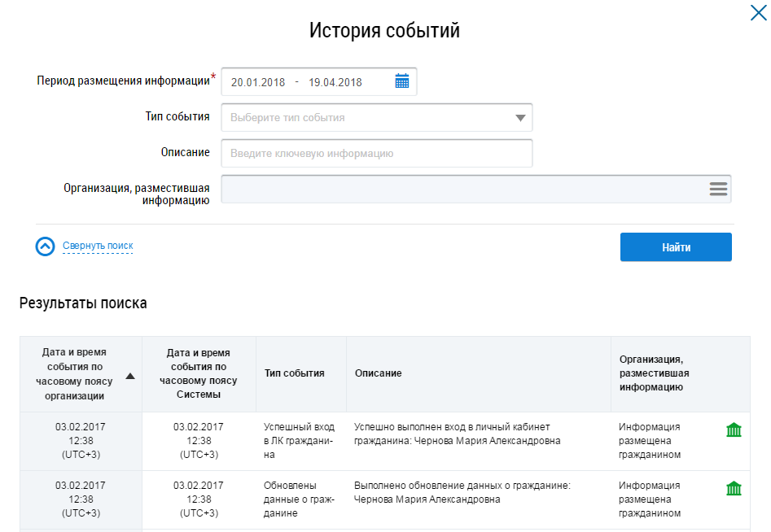Click the start date 20.01.2018

click(x=258, y=82)
